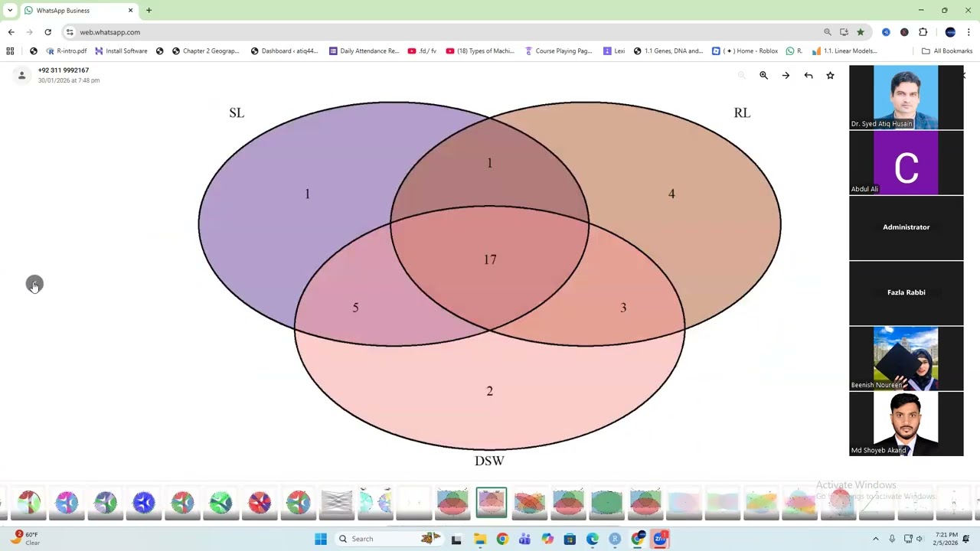
Task: Open Chrome three-dot menu
Action: click(969, 32)
